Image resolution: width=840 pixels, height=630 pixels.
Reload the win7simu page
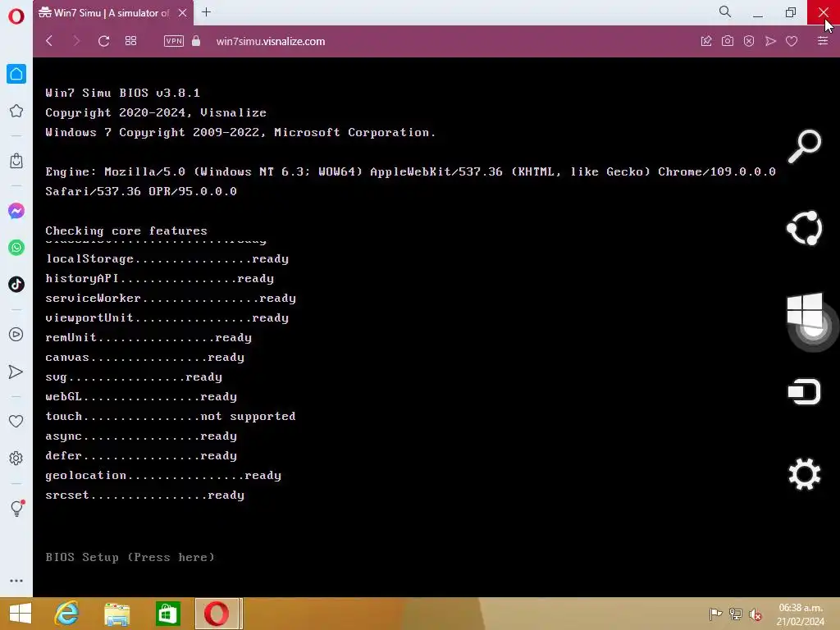click(104, 41)
